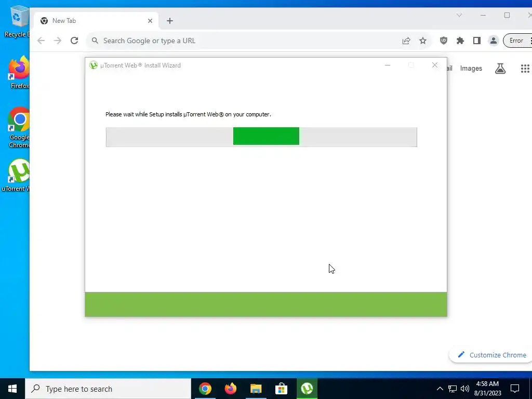532x399 pixels.
Task: Show hidden system tray icons
Action: (440, 389)
